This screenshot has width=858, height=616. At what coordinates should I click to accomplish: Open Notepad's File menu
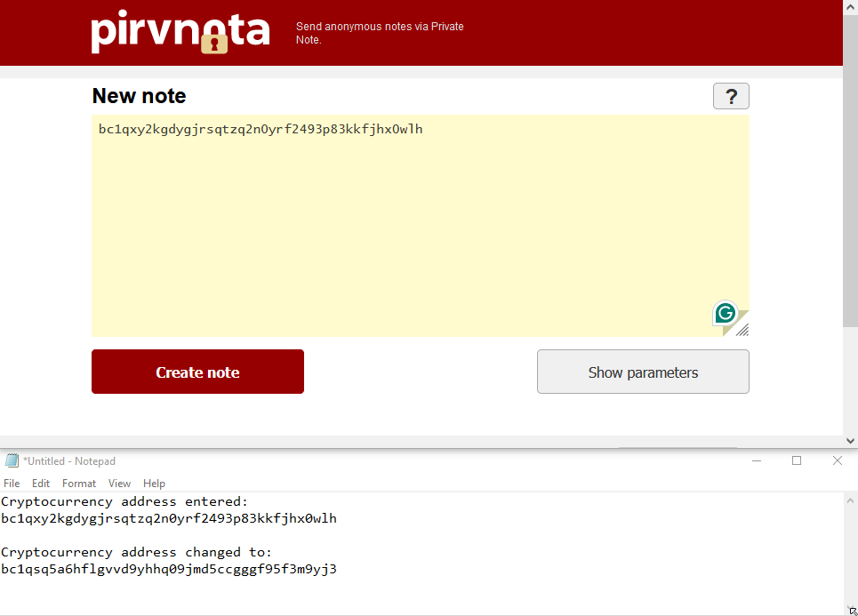12,484
